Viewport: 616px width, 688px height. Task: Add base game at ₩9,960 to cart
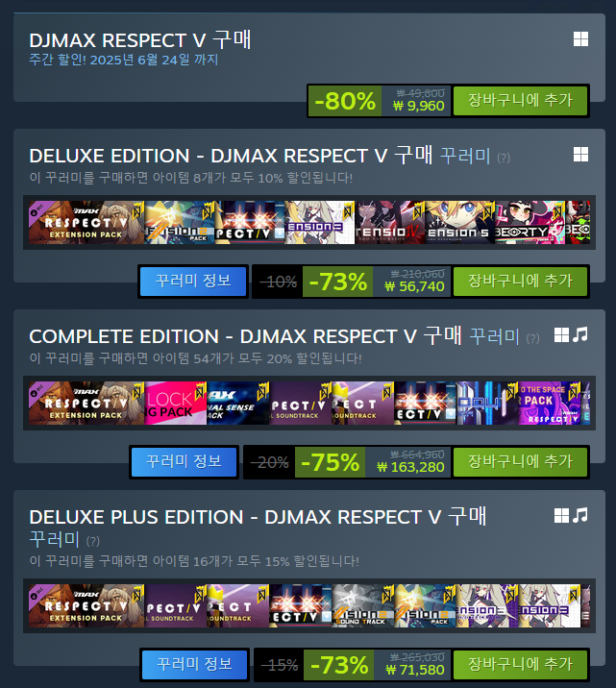(x=520, y=101)
